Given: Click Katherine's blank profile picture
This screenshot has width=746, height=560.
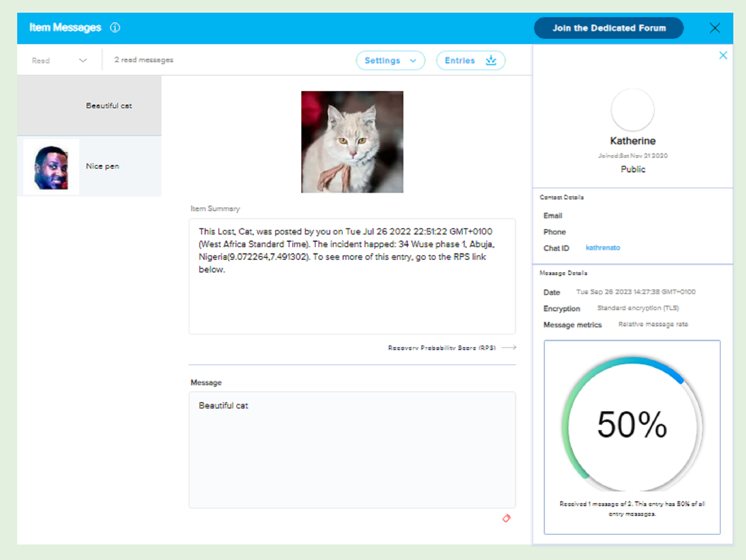Looking at the screenshot, I should (632, 110).
